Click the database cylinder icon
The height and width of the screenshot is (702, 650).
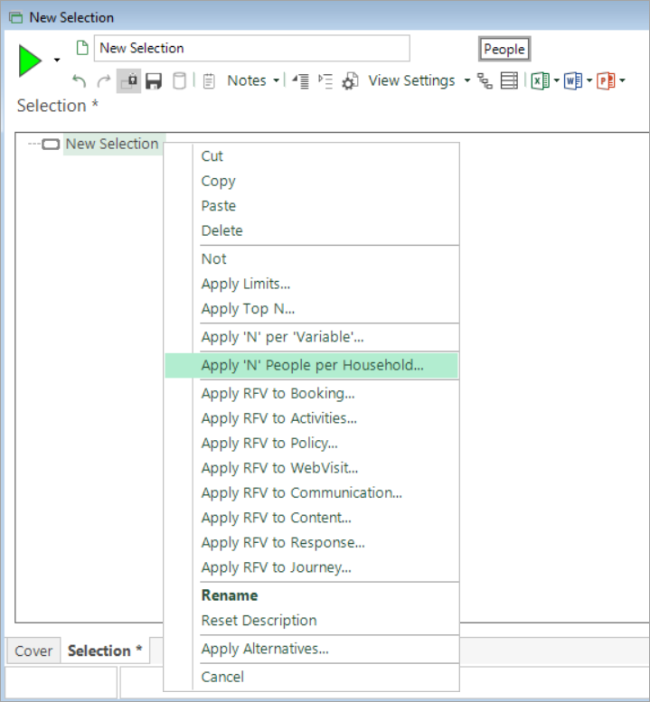pos(179,81)
